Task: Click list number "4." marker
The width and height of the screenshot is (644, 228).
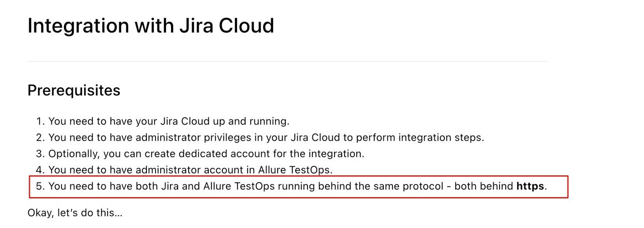Action: (40, 170)
